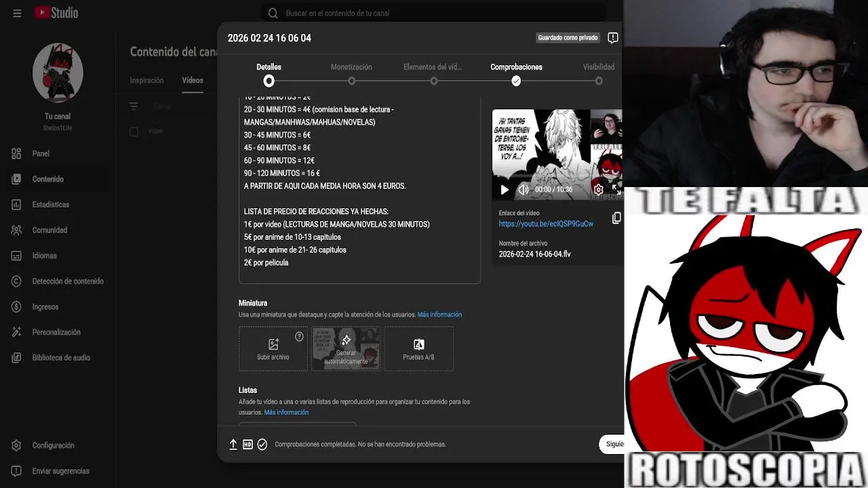The image size is (868, 488).
Task: Open Contenido in the sidebar
Action: [58, 179]
